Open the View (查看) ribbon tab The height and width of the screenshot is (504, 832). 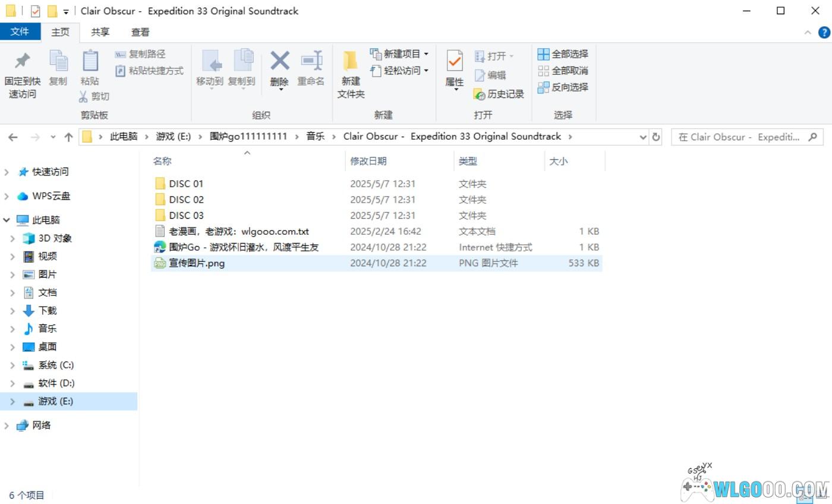(x=140, y=32)
